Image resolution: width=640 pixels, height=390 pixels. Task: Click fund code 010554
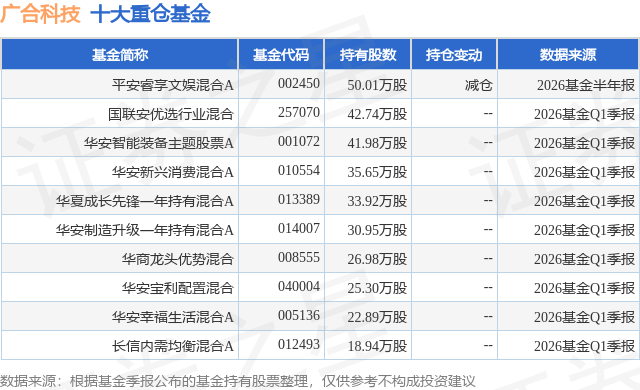pos(299,171)
